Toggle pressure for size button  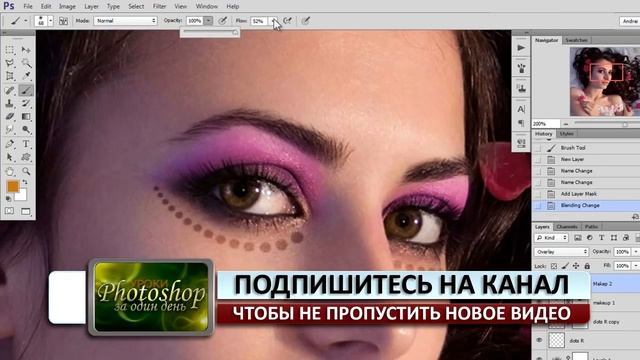[x=306, y=21]
